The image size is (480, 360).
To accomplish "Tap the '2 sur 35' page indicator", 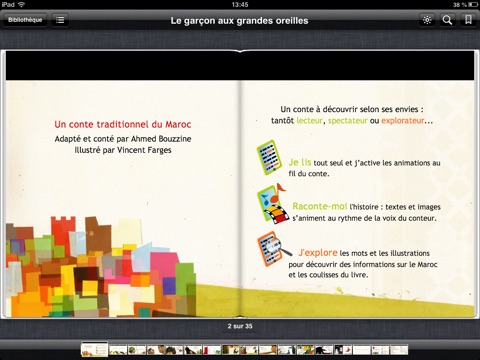I will 240,326.
